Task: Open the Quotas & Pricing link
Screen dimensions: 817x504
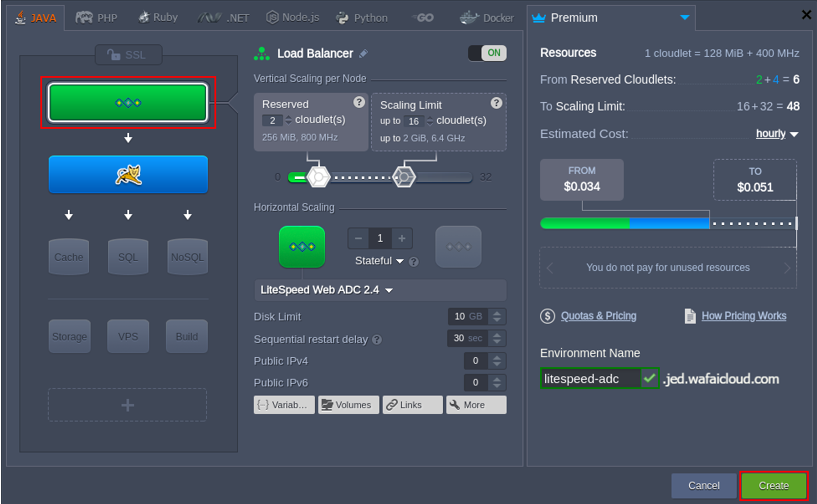Action: click(599, 316)
